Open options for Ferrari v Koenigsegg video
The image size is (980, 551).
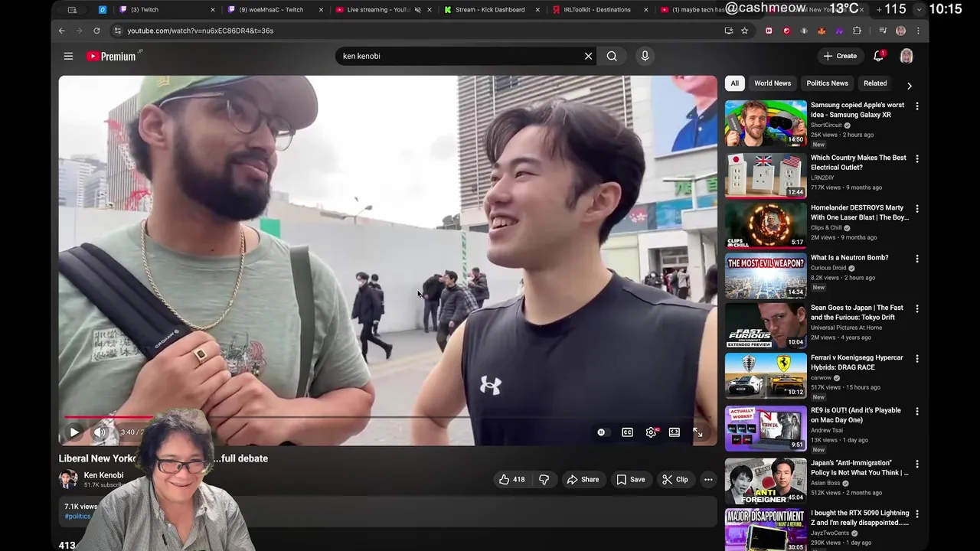pos(916,359)
